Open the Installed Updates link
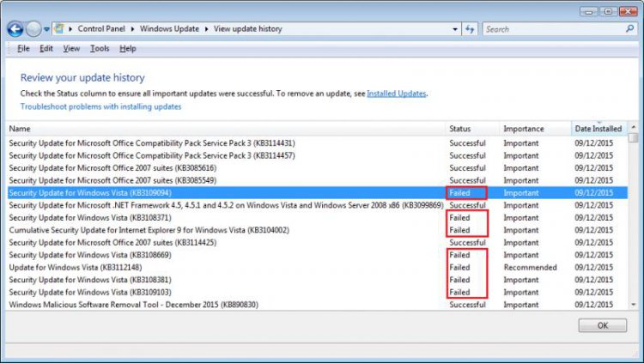The width and height of the screenshot is (644, 363). click(397, 94)
